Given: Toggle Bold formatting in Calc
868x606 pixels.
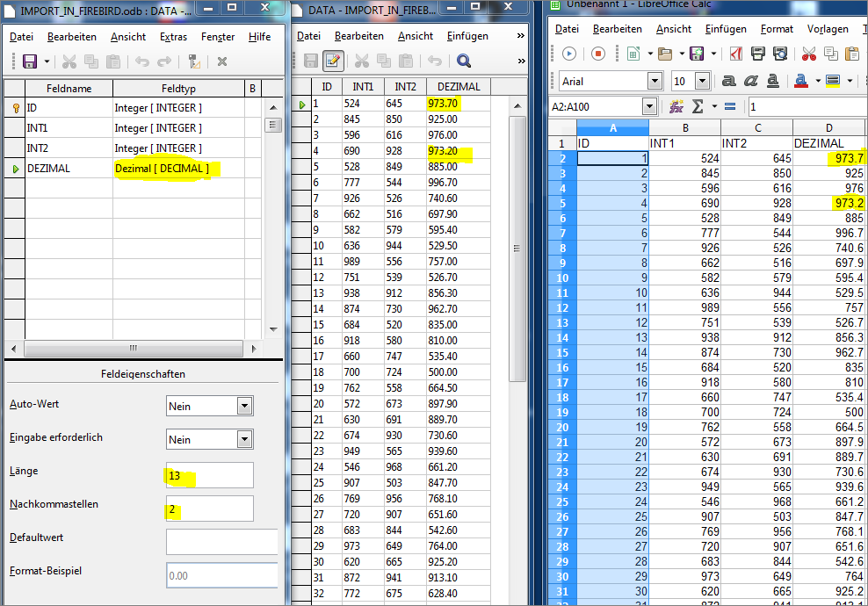Looking at the screenshot, I should point(729,81).
